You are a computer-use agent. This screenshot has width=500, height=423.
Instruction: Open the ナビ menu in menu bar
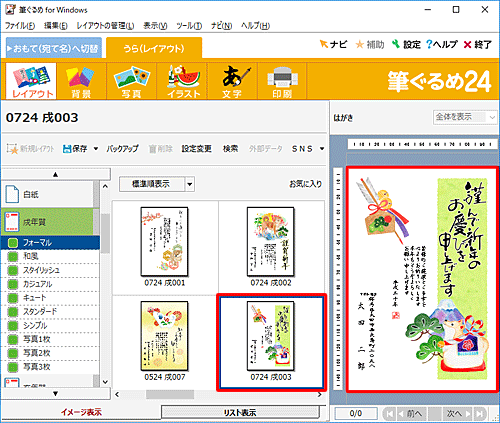click(x=221, y=26)
